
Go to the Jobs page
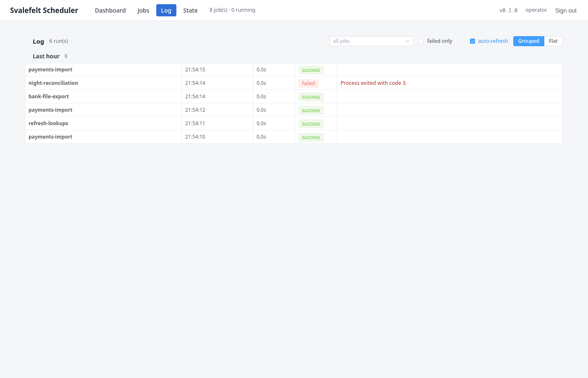coord(143,10)
